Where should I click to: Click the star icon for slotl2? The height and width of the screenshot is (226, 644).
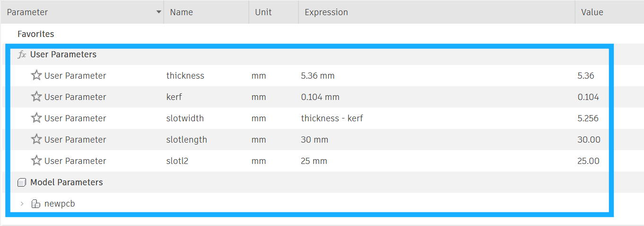pos(36,161)
